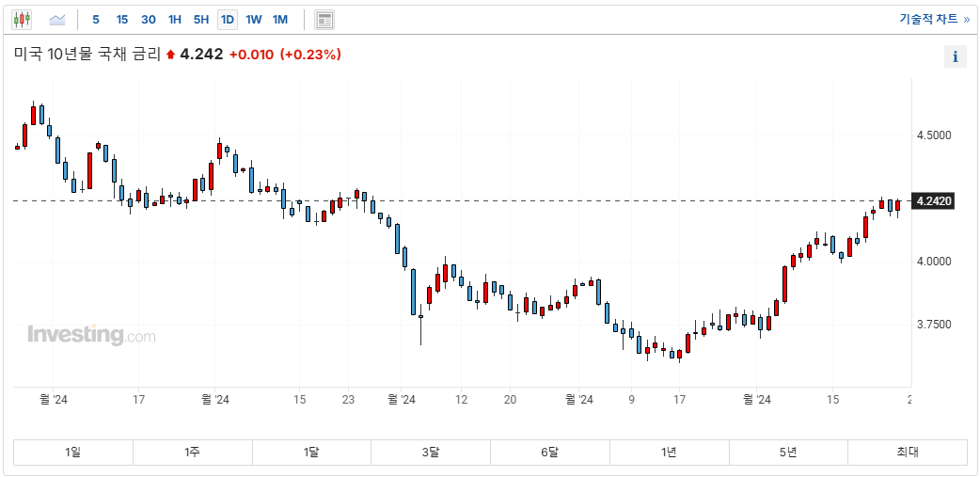
Task: Set interval to 1H
Action: point(175,19)
